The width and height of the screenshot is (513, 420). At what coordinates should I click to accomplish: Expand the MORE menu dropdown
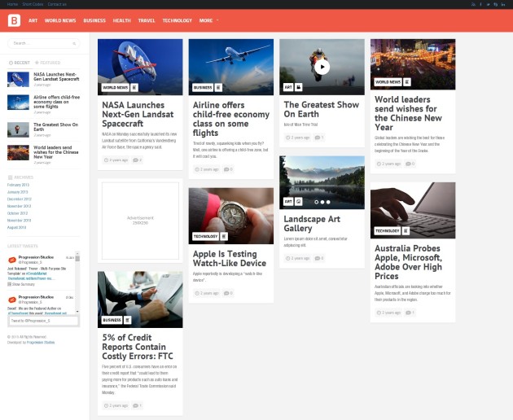click(208, 20)
